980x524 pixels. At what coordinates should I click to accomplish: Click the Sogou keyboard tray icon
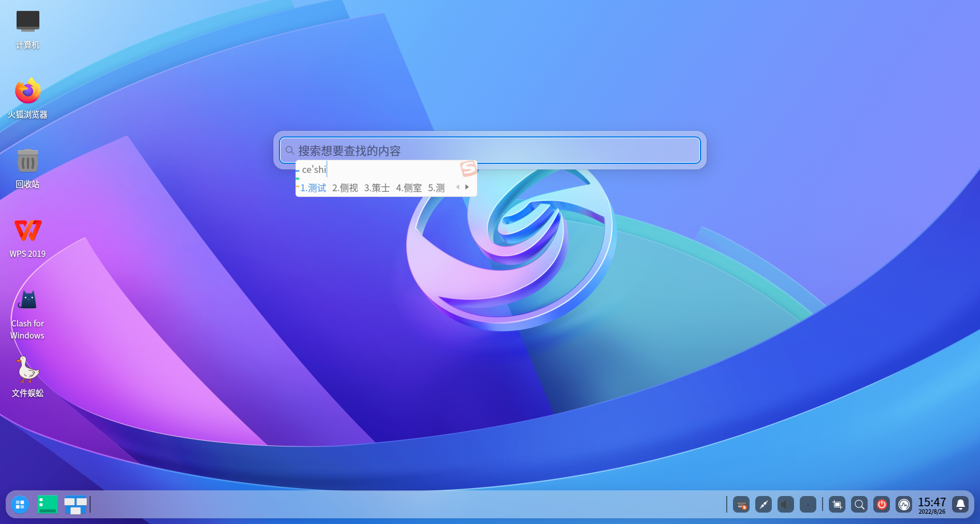tap(741, 505)
